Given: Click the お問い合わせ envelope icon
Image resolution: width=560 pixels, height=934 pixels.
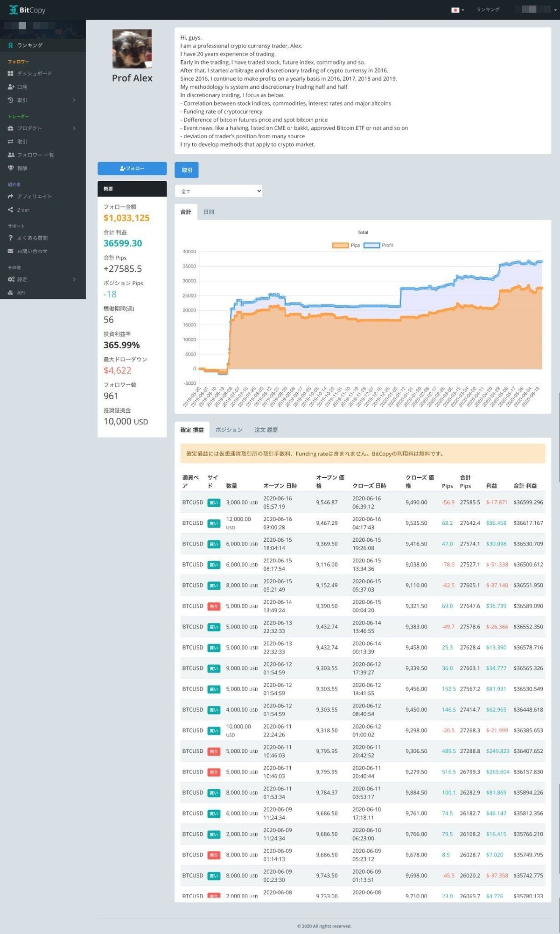Looking at the screenshot, I should pyautogui.click(x=11, y=251).
